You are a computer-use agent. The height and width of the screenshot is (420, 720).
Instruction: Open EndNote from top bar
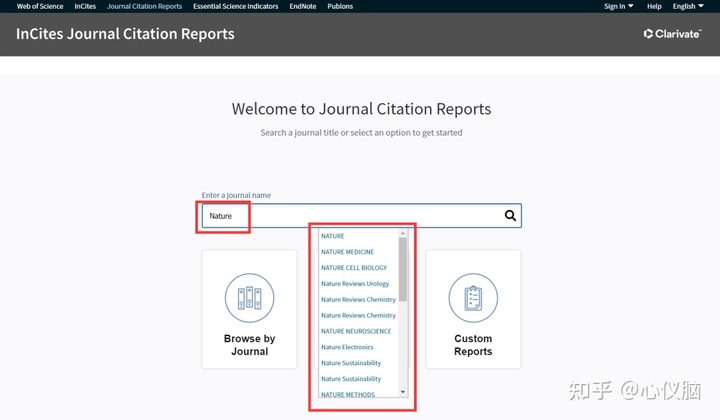click(x=303, y=6)
